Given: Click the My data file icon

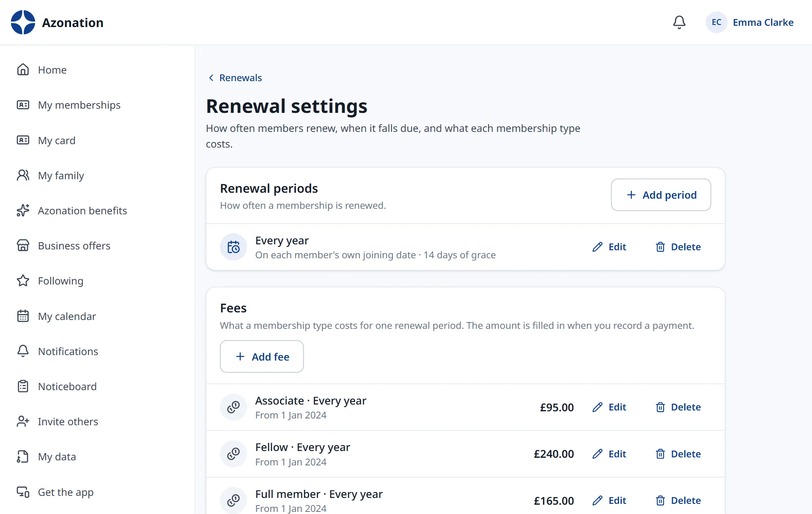Looking at the screenshot, I should [x=23, y=457].
